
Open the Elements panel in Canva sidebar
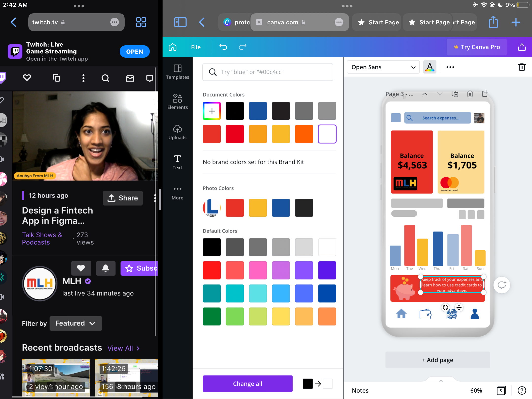point(177,102)
